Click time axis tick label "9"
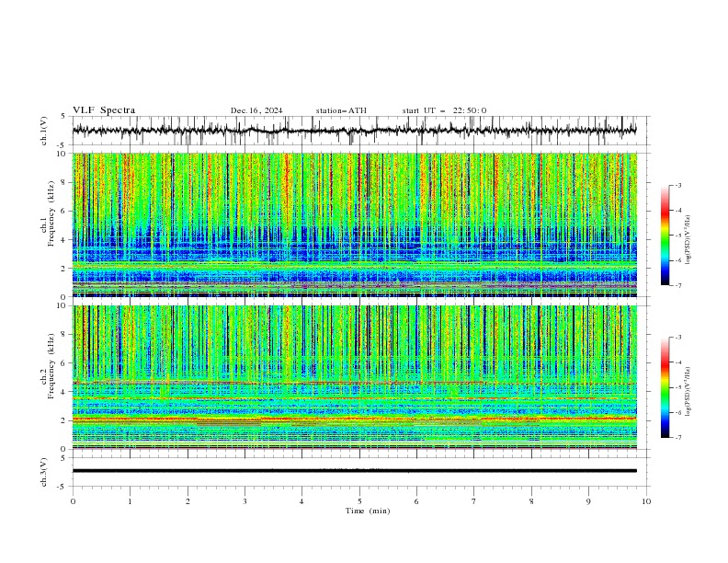The height and width of the screenshot is (563, 728). tap(588, 501)
